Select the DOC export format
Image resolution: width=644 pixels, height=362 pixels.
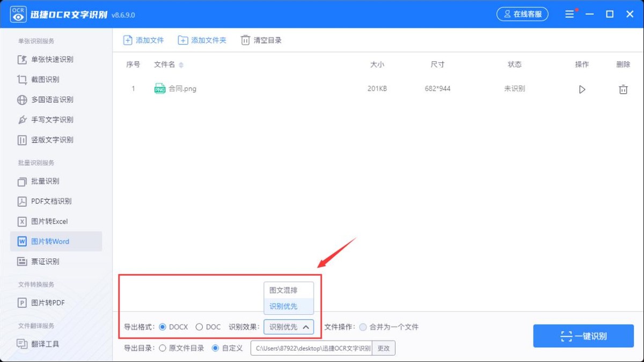(x=199, y=327)
